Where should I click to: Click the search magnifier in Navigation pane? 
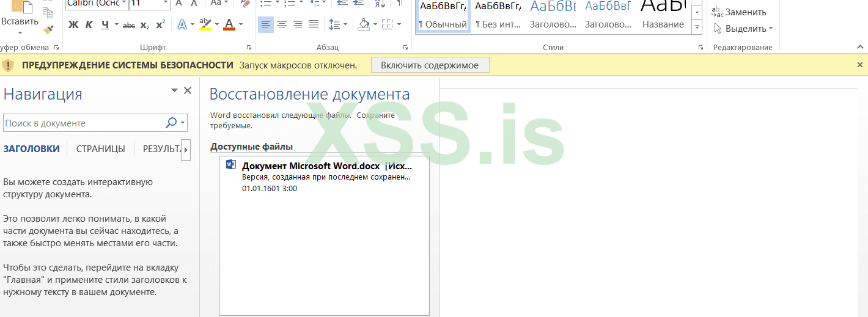pyautogui.click(x=172, y=123)
